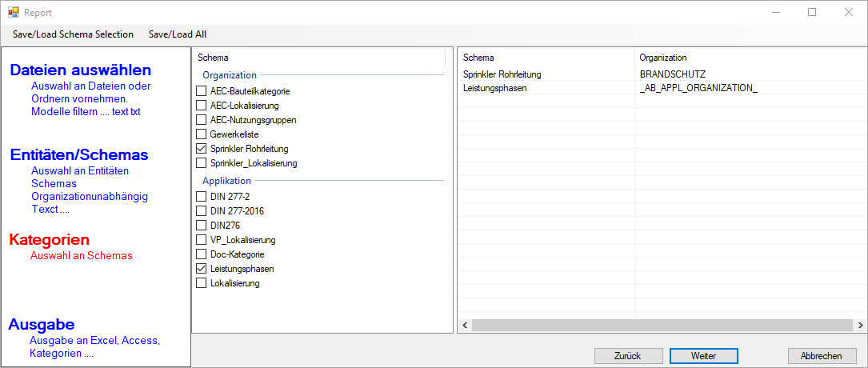
Task: Close the Report window
Action: coord(849,12)
